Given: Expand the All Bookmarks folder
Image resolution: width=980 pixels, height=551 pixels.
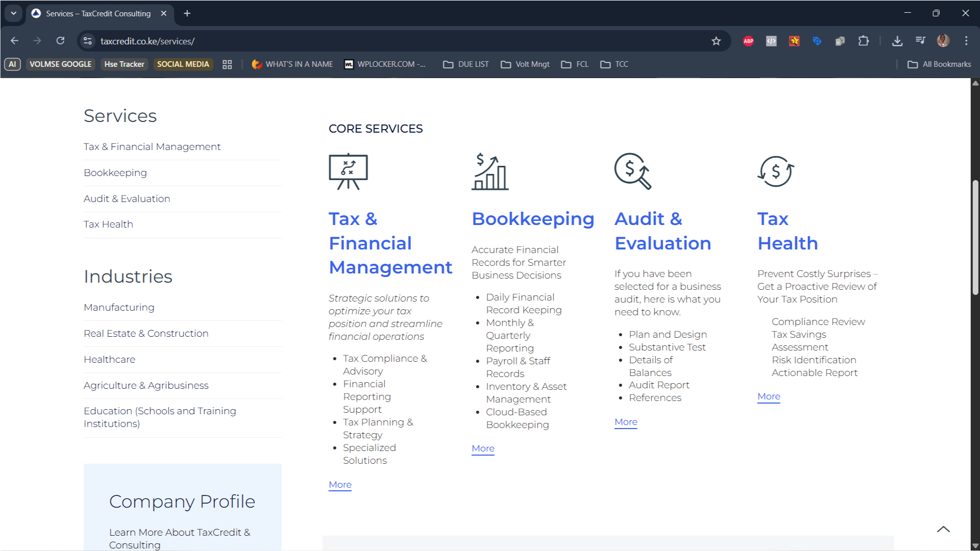Looking at the screenshot, I should coord(939,64).
